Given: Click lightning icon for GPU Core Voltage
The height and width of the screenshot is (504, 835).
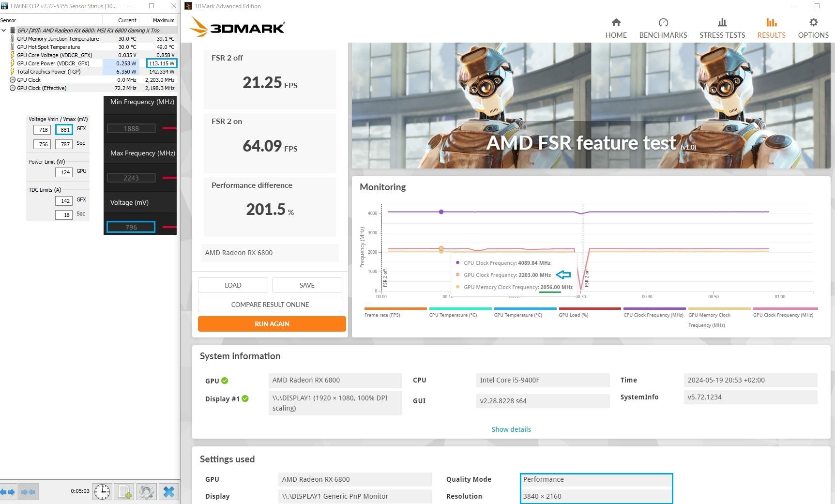Looking at the screenshot, I should pos(13,55).
